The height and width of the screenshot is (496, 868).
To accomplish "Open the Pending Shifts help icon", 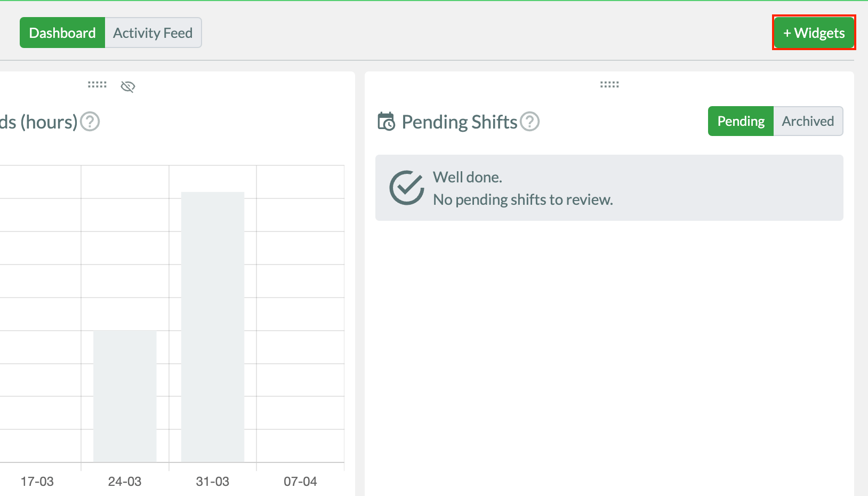I will [x=530, y=122].
